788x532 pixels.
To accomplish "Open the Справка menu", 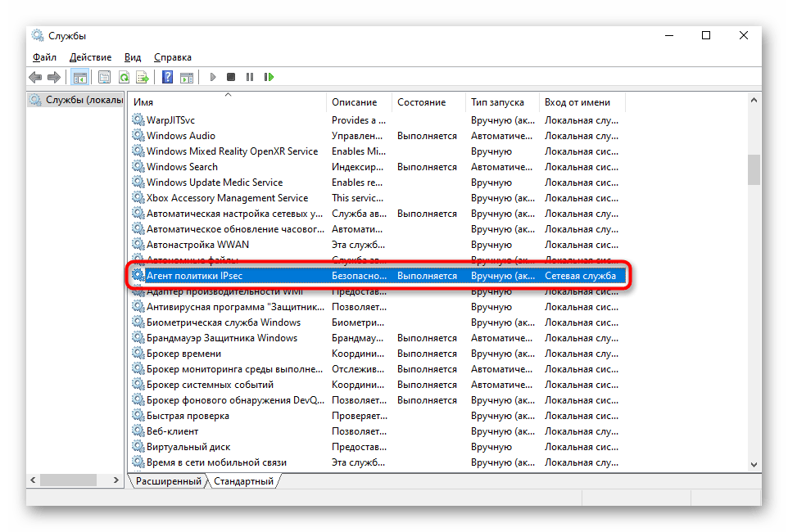I will [172, 57].
